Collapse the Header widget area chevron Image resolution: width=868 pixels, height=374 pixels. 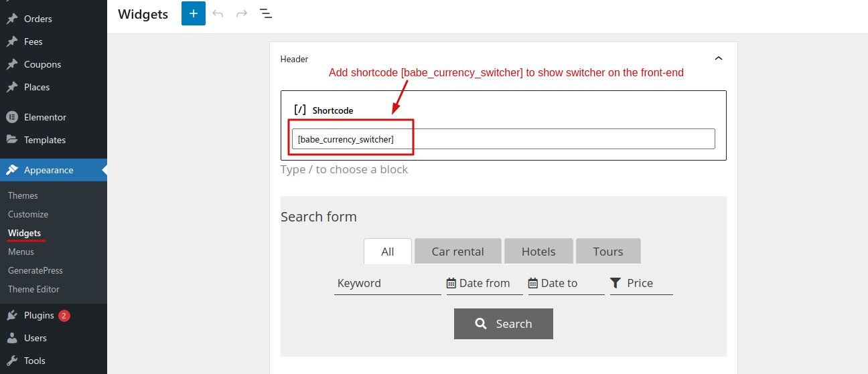point(719,59)
